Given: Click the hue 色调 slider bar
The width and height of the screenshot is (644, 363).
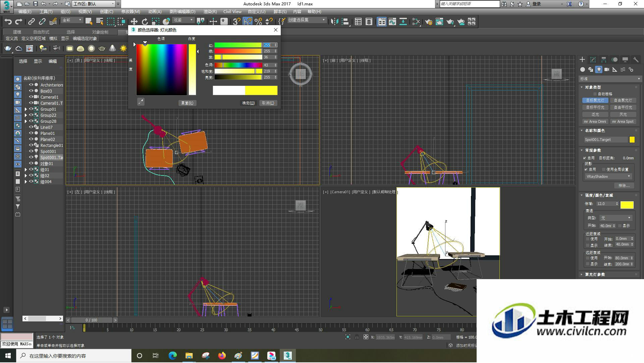Looking at the screenshot, I should coord(238,65).
